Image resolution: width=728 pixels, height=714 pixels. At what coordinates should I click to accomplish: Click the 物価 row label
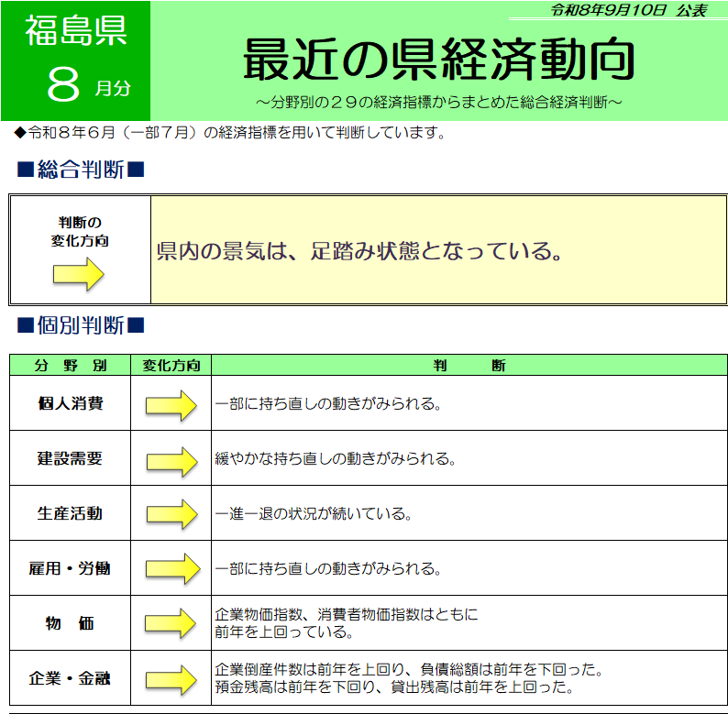click(x=70, y=623)
